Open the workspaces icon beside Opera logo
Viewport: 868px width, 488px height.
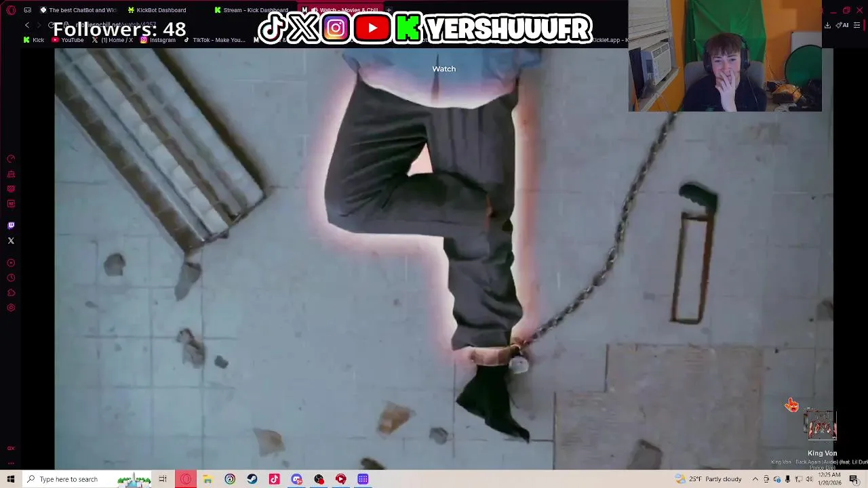[x=27, y=10]
